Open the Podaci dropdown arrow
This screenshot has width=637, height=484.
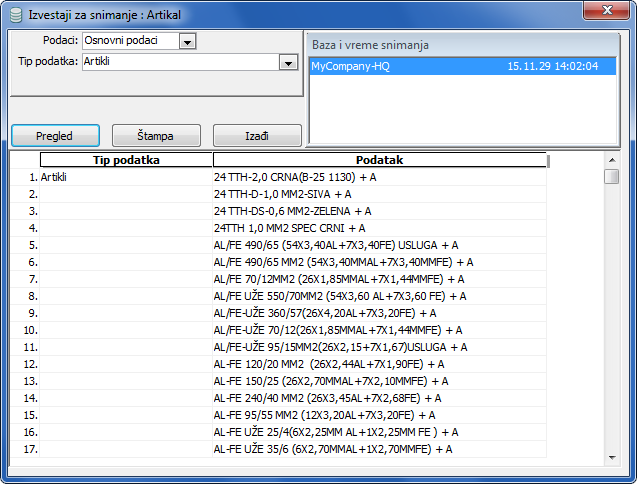[x=187, y=41]
